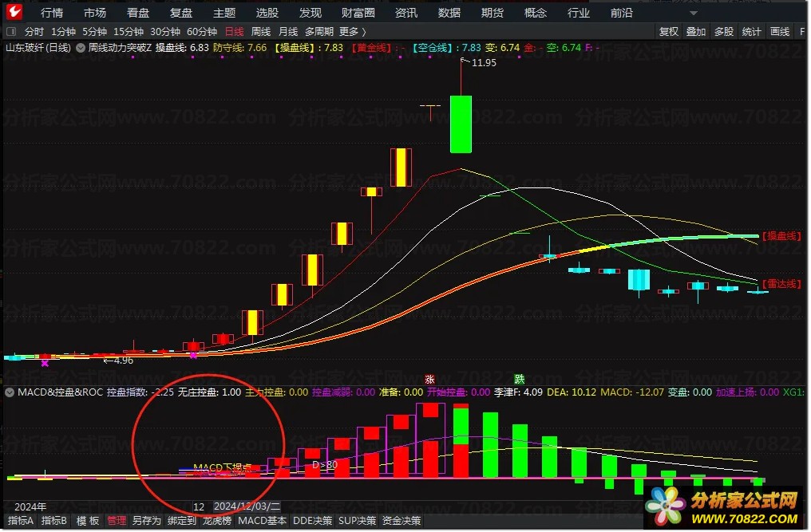Switch to 分时 chart view

(x=34, y=32)
